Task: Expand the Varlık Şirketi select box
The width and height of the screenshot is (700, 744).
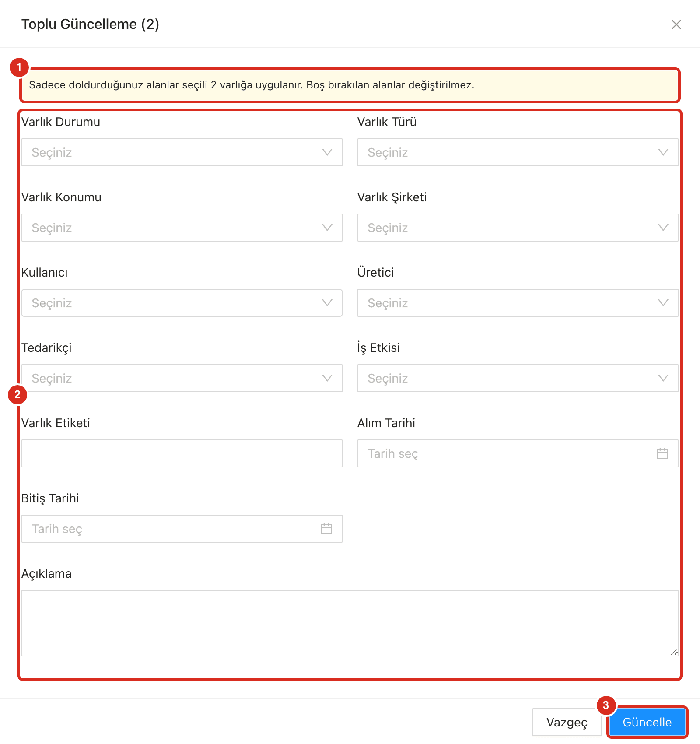Action: [518, 228]
